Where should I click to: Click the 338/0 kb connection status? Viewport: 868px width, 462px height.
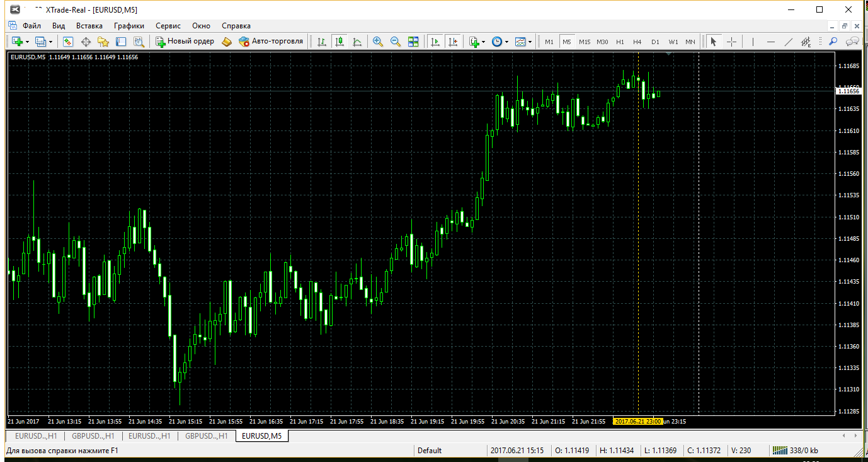coord(796,451)
